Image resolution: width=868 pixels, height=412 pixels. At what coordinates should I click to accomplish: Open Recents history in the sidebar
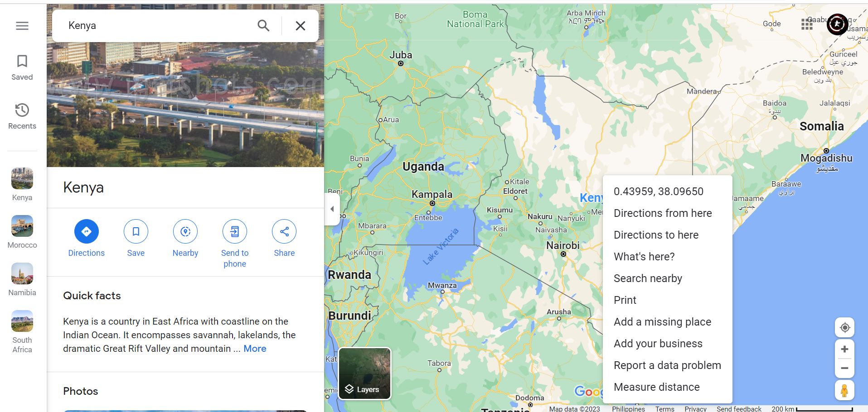[22, 116]
